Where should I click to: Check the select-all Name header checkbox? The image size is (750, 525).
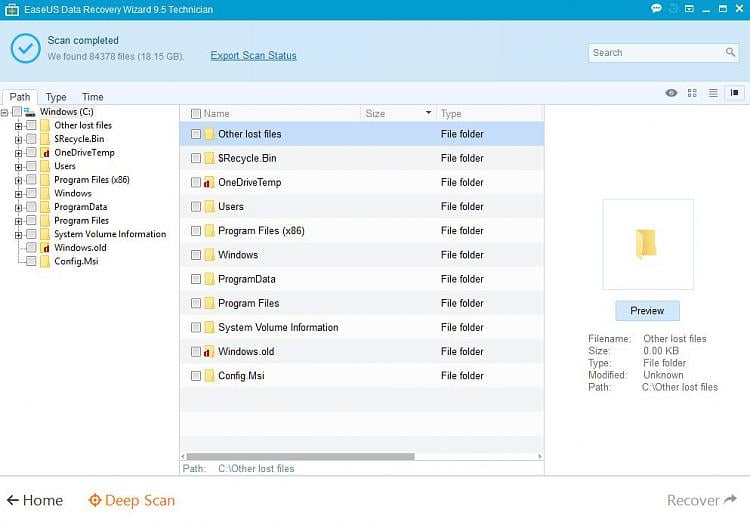196,114
